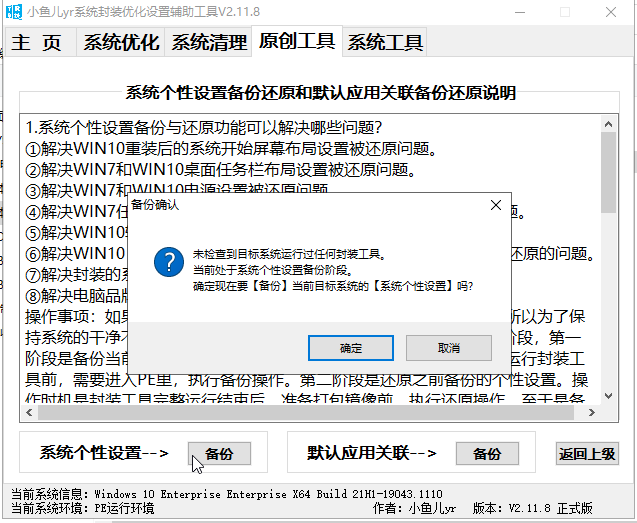Select the 原创工具 tab
Viewport: 637px width, 523px height.
pyautogui.click(x=297, y=41)
